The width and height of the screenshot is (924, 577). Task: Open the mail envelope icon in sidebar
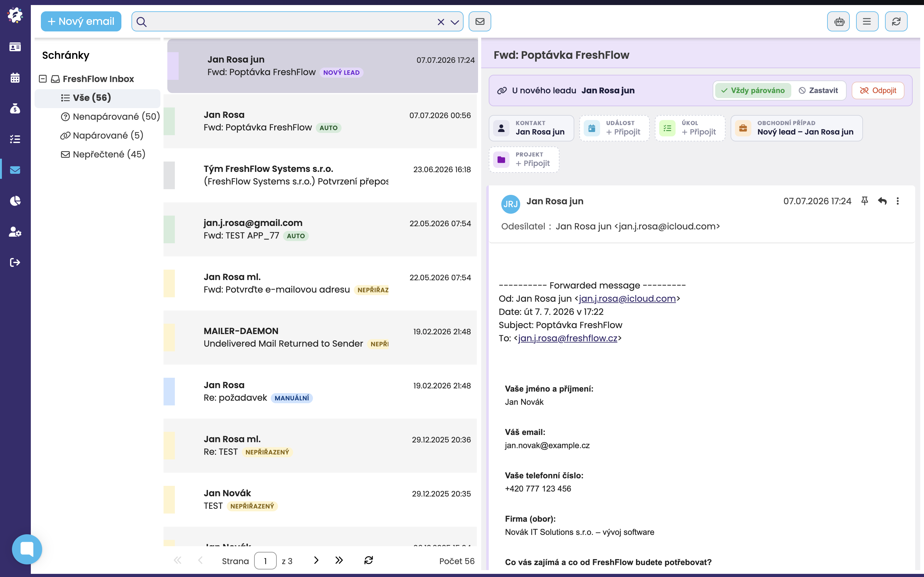[x=15, y=170]
